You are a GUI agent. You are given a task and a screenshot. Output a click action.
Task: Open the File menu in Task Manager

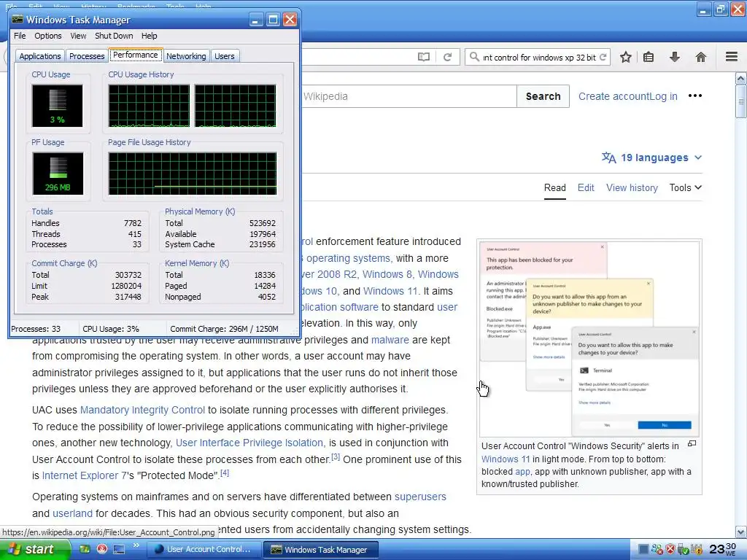click(x=20, y=36)
